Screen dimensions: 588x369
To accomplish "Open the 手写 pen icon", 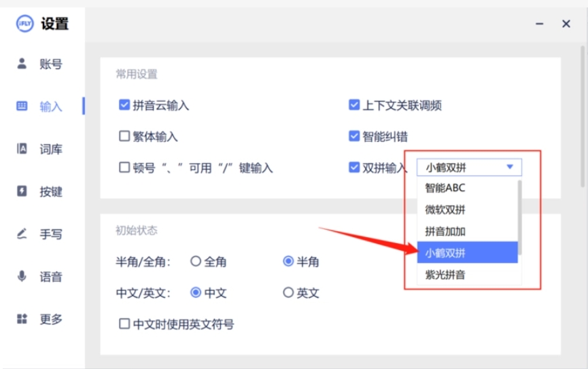I will click(22, 234).
